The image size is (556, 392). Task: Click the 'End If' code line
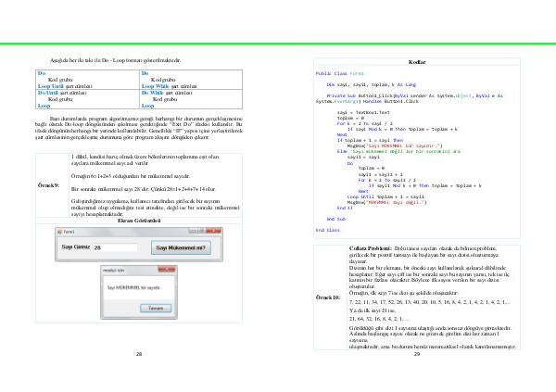[345, 208]
